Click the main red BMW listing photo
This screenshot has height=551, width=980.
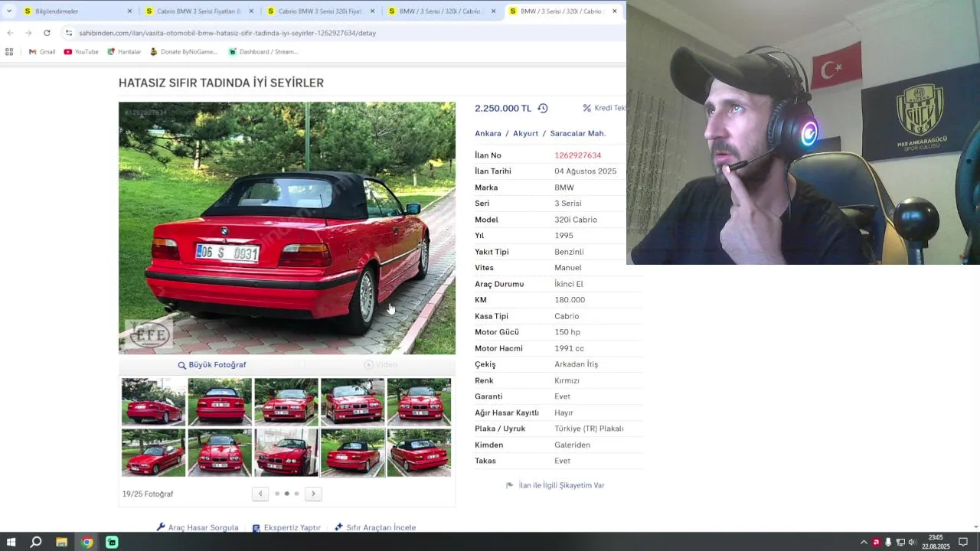287,228
